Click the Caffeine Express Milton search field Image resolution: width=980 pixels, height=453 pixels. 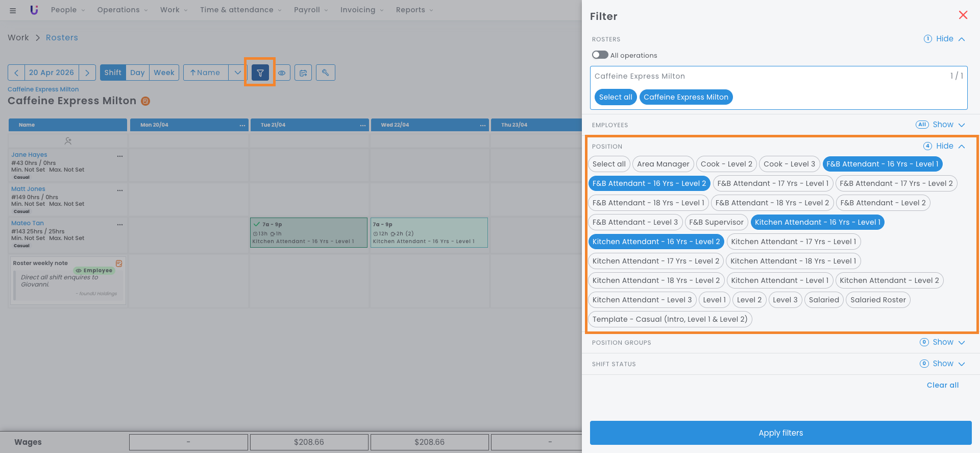coord(766,76)
